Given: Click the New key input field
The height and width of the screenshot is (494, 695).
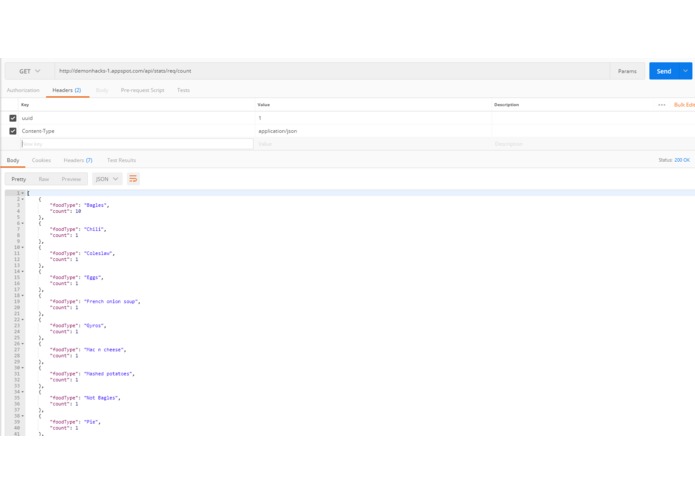Looking at the screenshot, I should pyautogui.click(x=137, y=144).
